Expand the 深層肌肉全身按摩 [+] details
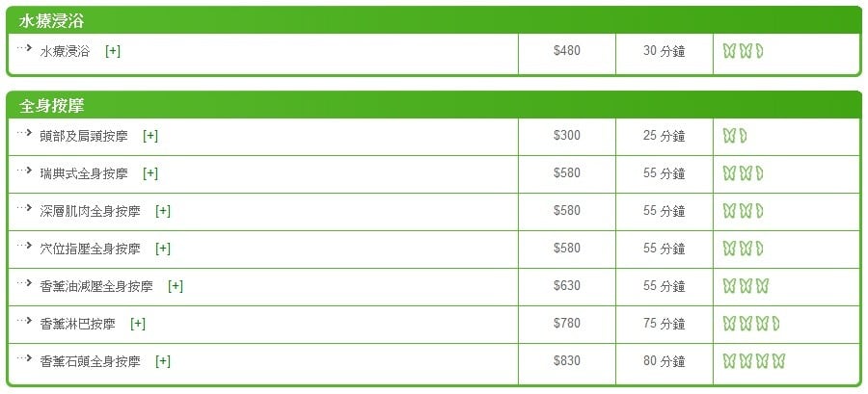Viewport: 868px width, 394px height. click(163, 211)
